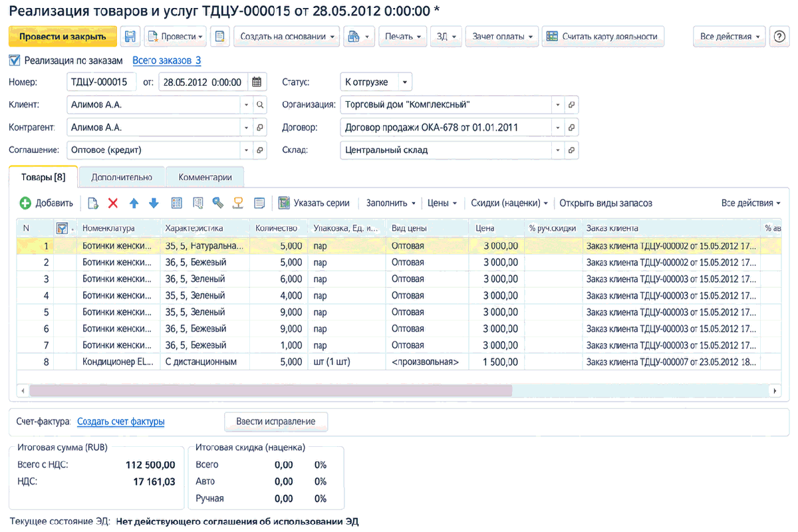Move row down with blue down arrow
The width and height of the screenshot is (798, 532).
point(154,203)
